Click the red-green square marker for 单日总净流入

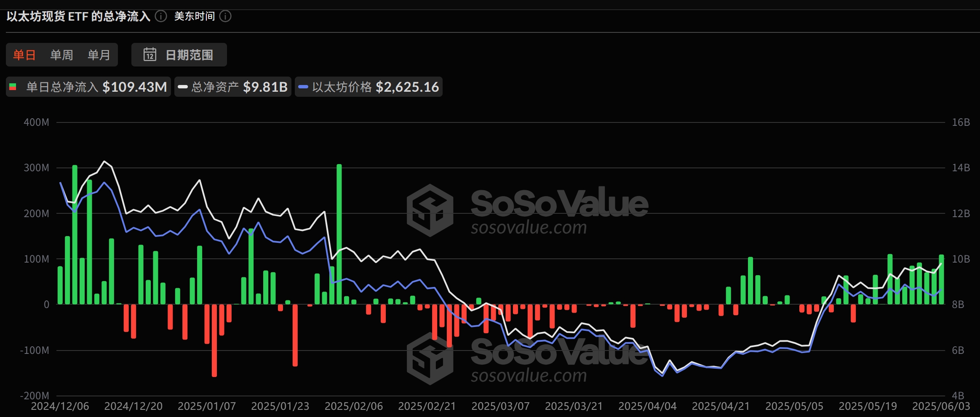pos(13,87)
